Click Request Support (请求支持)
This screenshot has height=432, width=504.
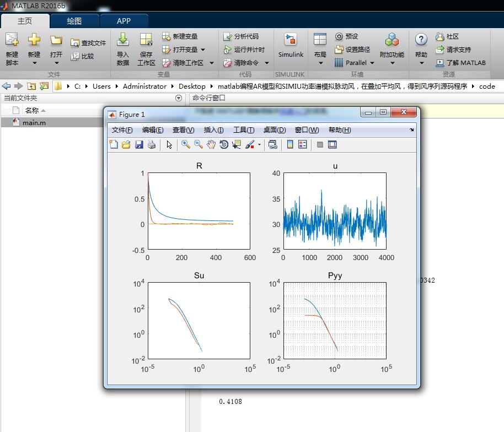coord(453,50)
